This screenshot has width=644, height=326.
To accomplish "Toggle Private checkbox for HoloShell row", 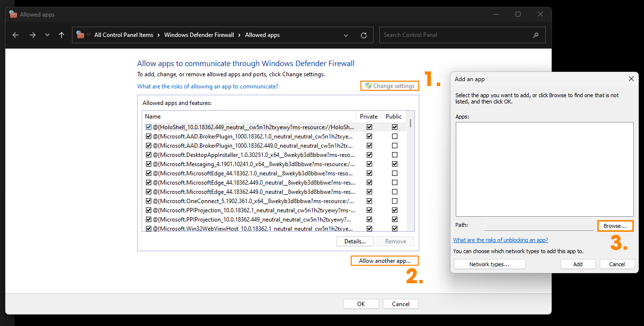I will pyautogui.click(x=369, y=127).
